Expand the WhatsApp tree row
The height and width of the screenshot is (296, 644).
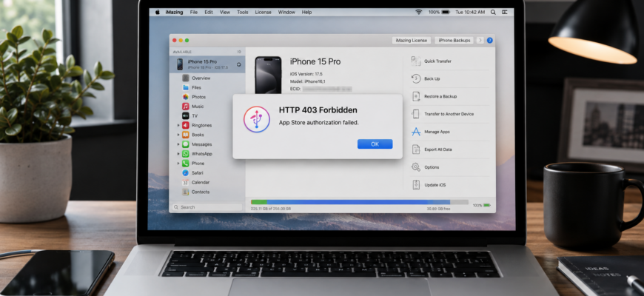pos(178,153)
